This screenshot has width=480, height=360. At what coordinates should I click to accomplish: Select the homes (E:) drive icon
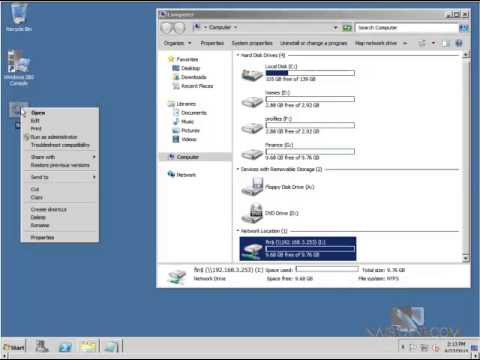tap(252, 101)
